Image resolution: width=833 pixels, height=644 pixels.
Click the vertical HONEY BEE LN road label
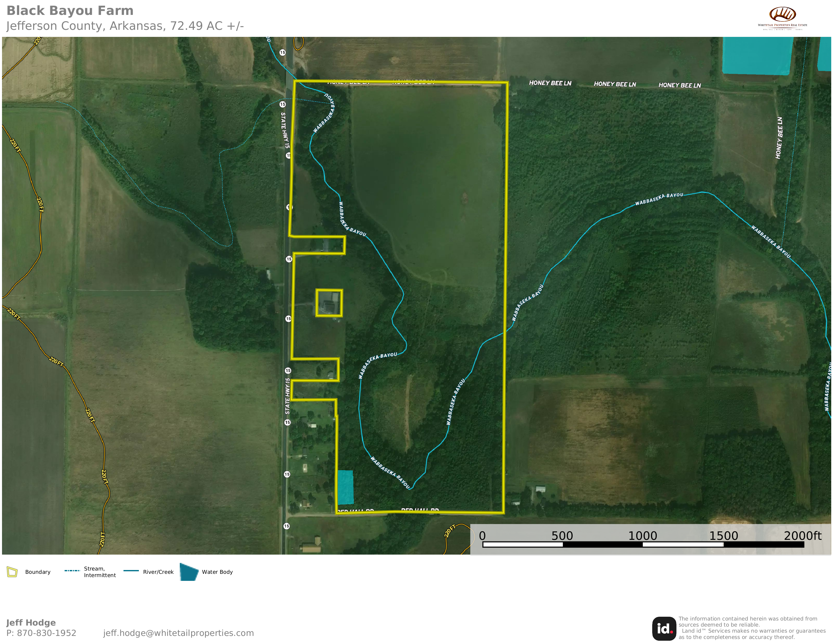coord(779,138)
